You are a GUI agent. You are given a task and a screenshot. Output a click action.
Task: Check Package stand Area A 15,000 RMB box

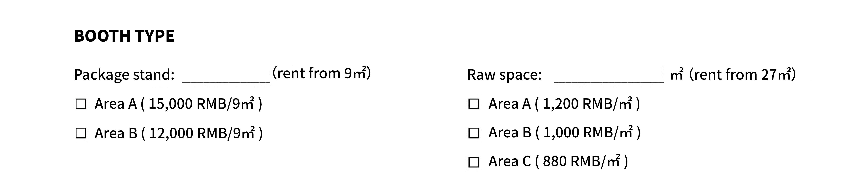click(x=81, y=104)
